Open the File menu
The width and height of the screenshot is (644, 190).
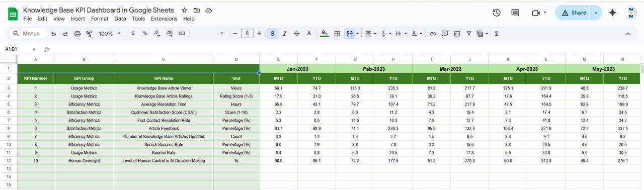28,19
